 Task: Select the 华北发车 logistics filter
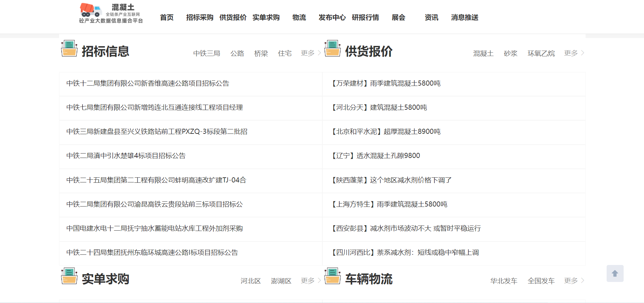pos(504,281)
